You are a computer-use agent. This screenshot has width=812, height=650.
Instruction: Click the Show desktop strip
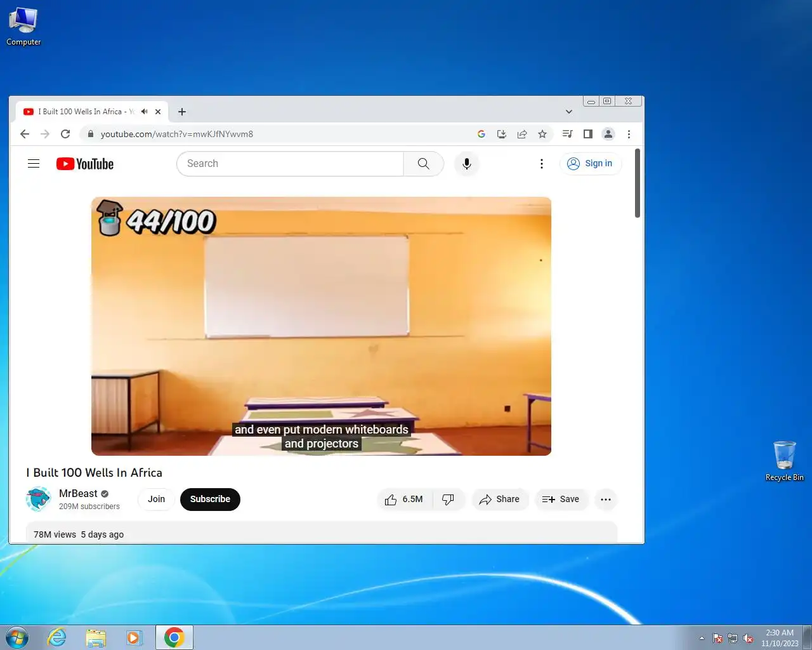(x=808, y=637)
